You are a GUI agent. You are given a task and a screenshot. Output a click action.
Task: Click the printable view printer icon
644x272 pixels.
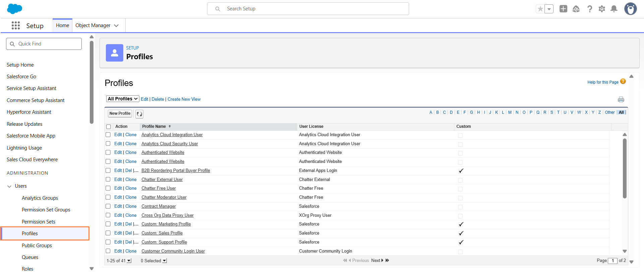(621, 99)
